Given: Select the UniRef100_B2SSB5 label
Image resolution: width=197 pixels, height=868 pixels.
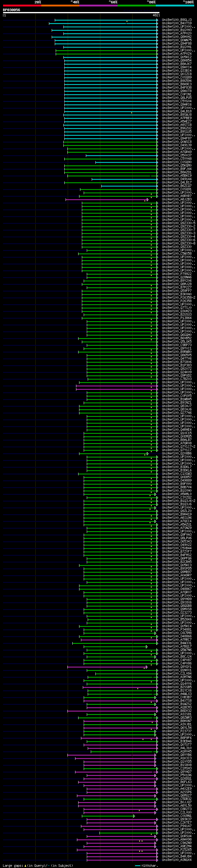Looking at the screenshot, I should (176, 687).
